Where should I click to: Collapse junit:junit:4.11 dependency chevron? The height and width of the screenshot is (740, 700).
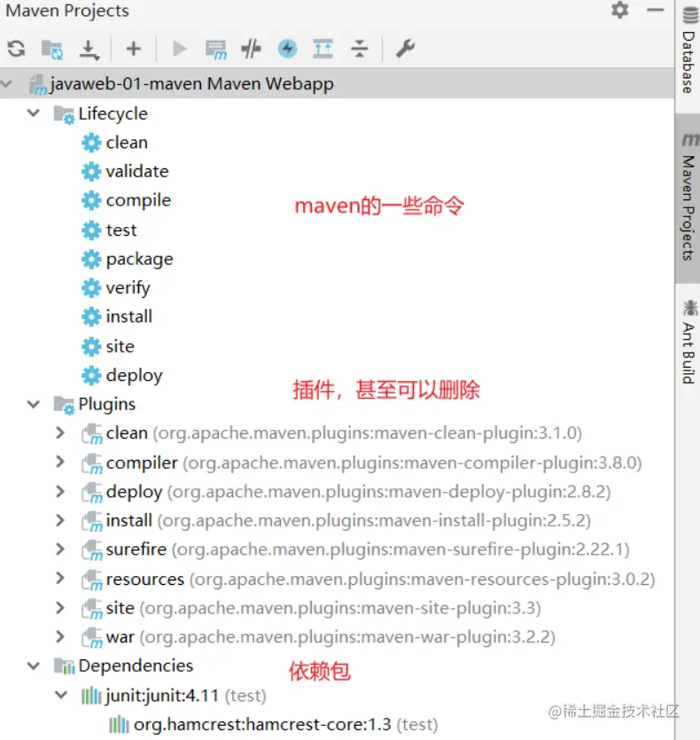pyautogui.click(x=61, y=695)
